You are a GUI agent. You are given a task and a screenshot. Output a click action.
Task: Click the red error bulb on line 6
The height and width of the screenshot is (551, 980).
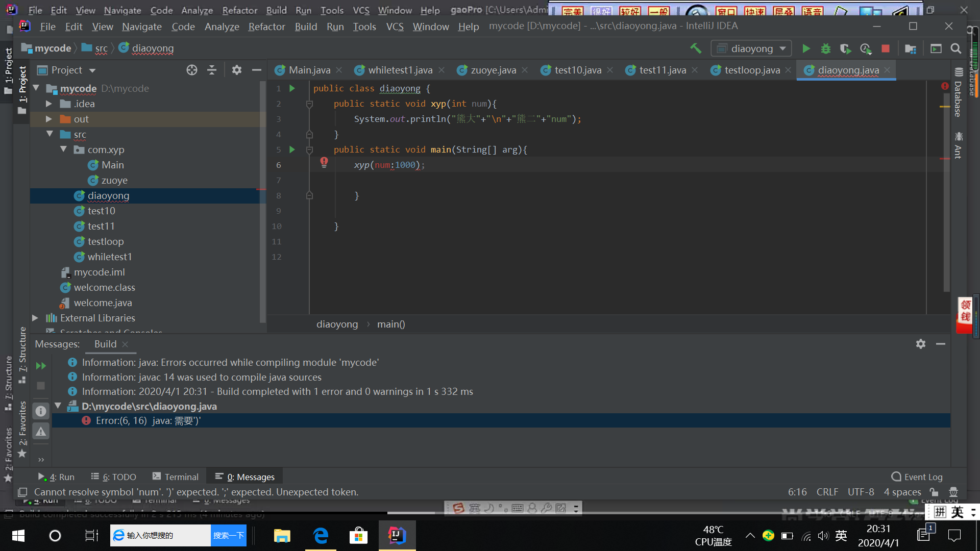click(x=324, y=162)
